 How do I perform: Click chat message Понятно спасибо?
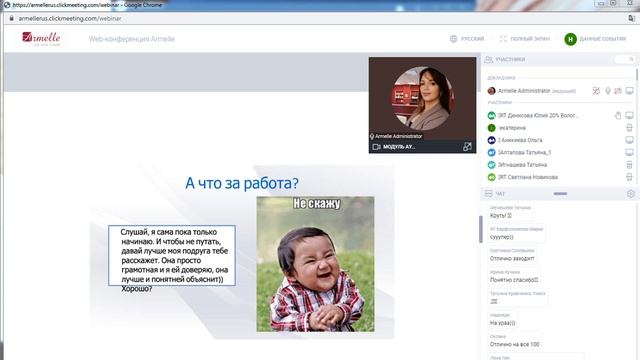tap(514, 280)
